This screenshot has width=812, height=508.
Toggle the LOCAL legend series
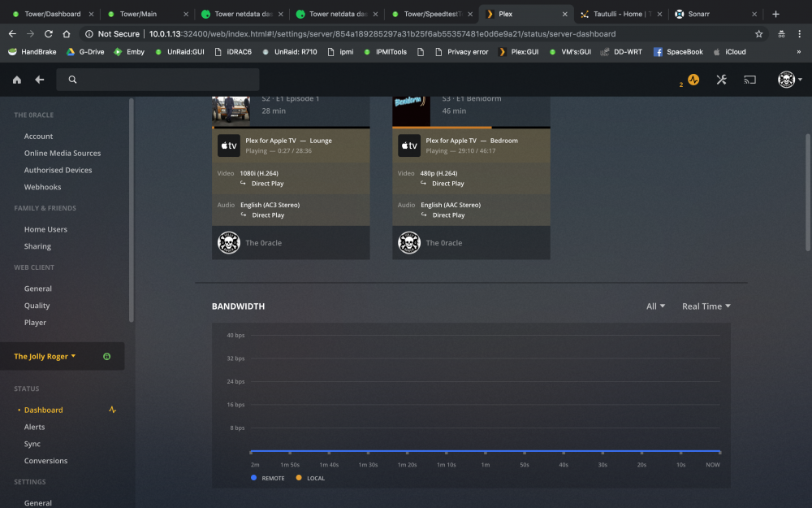point(310,478)
